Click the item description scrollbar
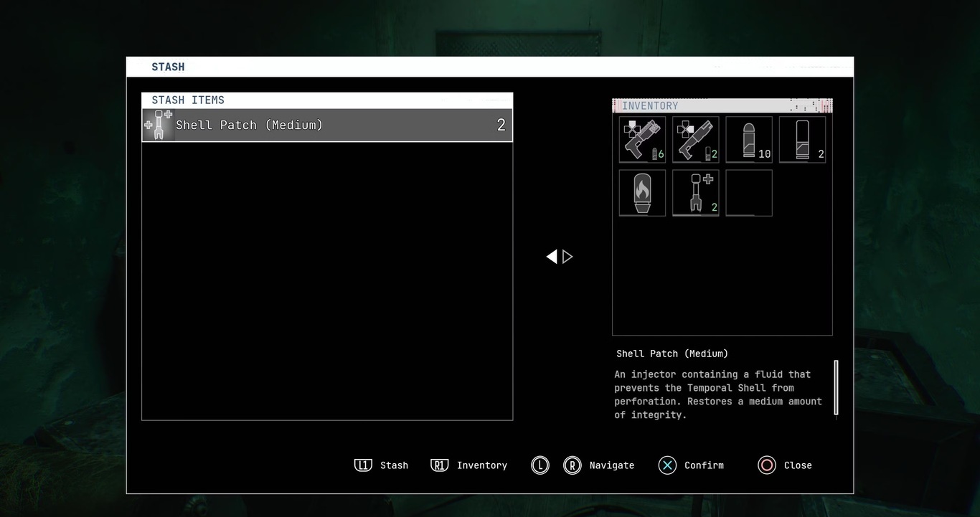 point(836,387)
